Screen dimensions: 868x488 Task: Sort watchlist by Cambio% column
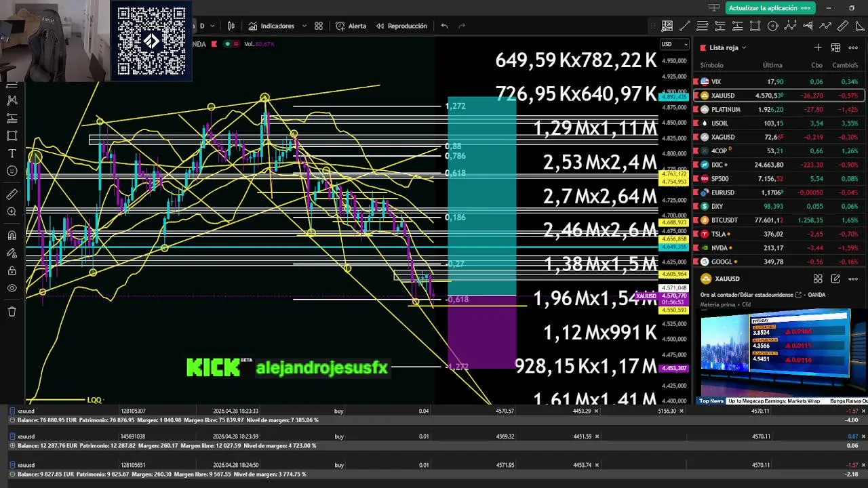coord(845,65)
